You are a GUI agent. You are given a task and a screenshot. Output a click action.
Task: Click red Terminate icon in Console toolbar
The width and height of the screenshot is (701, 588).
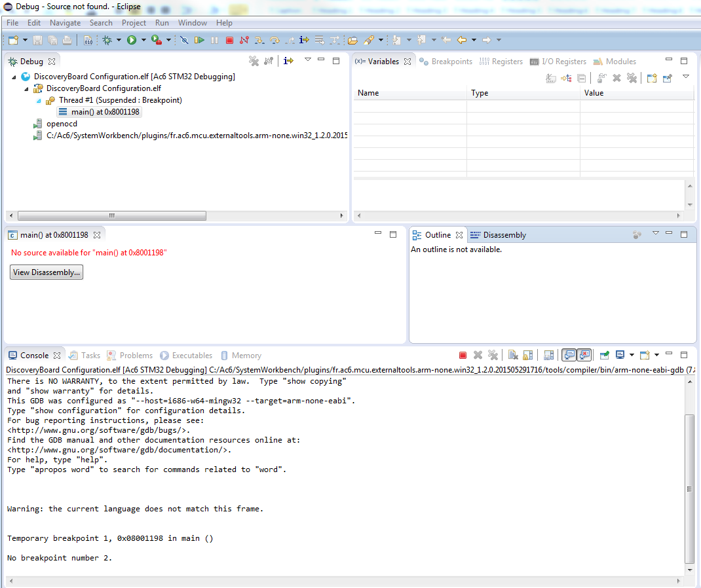pos(463,355)
